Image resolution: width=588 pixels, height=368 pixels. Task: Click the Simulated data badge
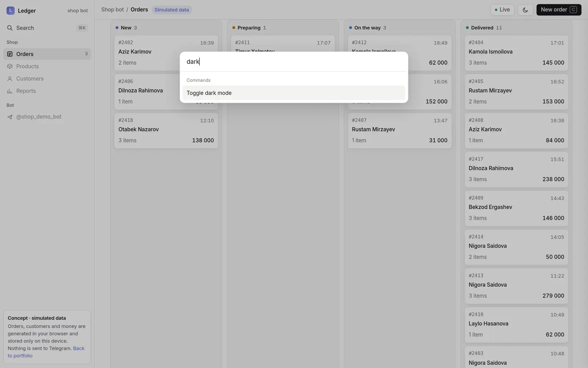tap(172, 10)
